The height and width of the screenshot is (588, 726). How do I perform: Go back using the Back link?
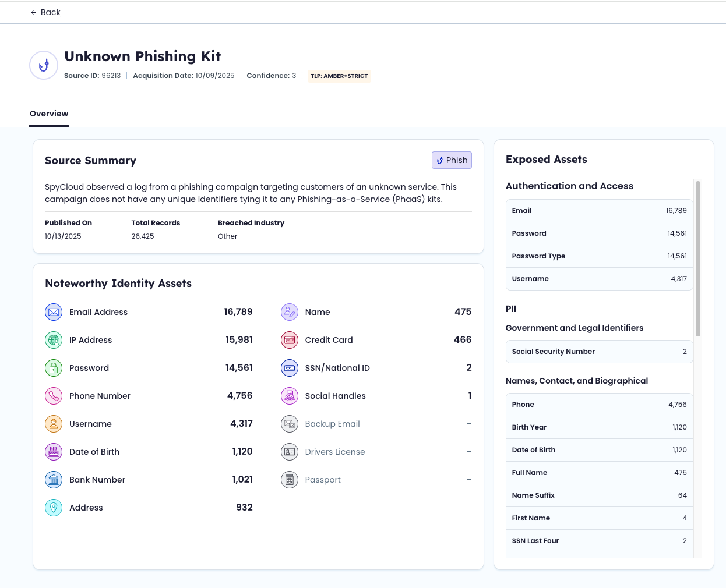(50, 12)
